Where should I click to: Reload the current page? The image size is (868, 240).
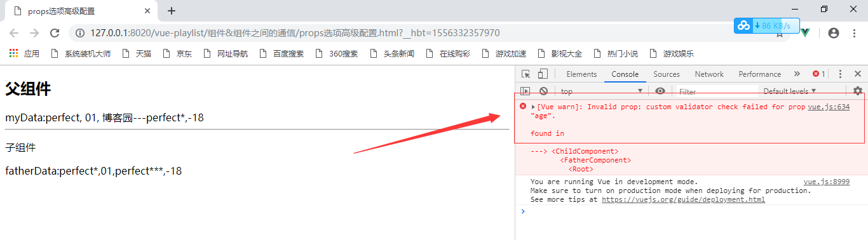tap(55, 33)
